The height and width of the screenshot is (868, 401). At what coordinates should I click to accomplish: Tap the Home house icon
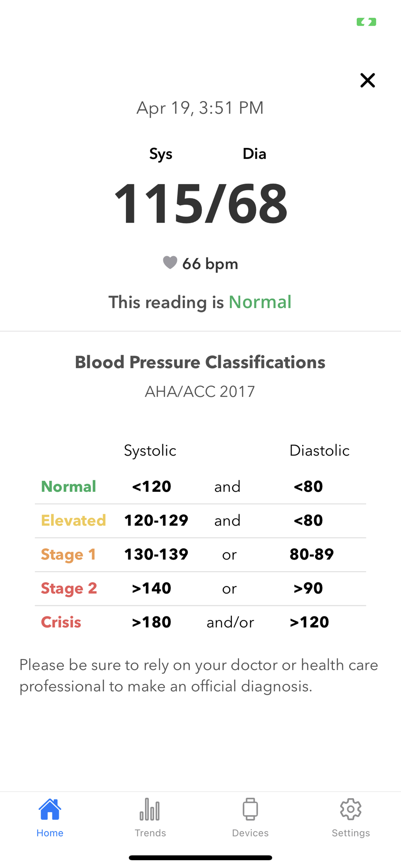50,809
